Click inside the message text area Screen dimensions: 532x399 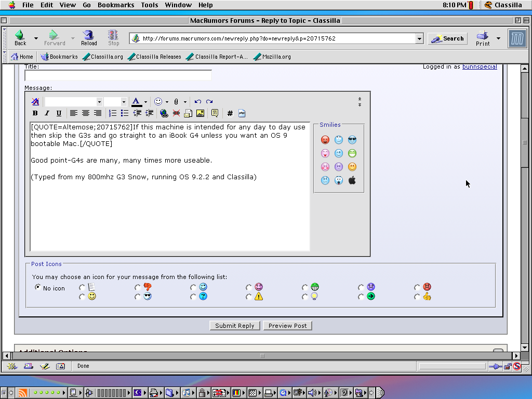(x=170, y=187)
